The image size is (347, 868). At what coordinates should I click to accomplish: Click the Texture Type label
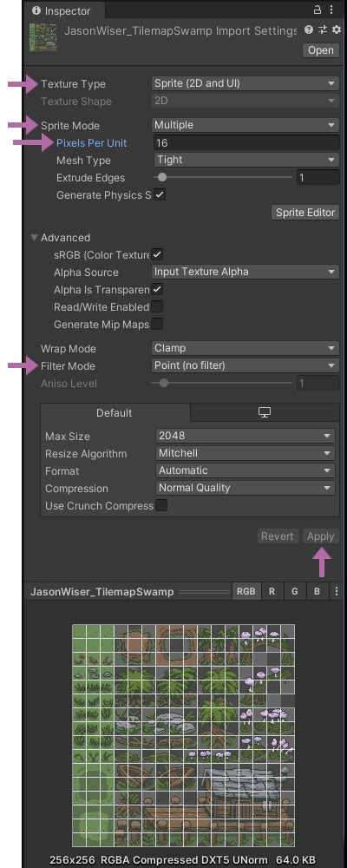click(73, 84)
